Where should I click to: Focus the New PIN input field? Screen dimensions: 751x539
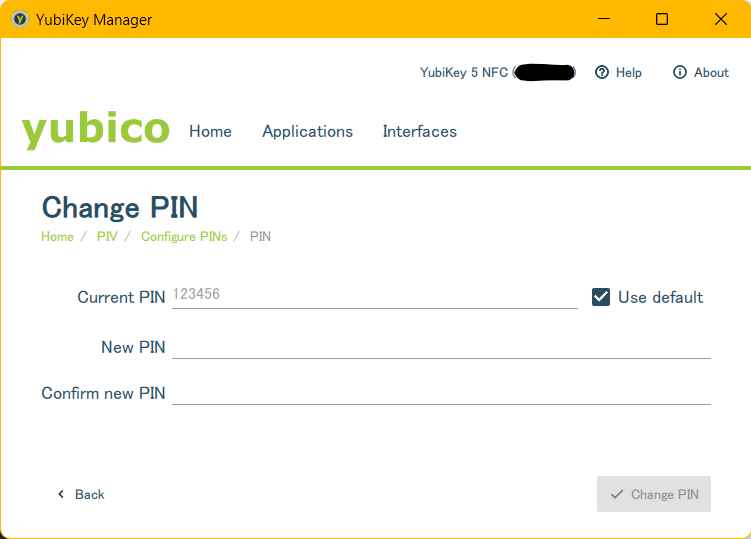441,346
